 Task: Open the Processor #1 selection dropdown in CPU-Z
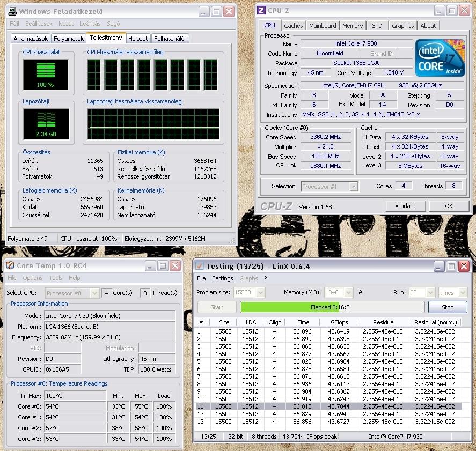coord(353,187)
